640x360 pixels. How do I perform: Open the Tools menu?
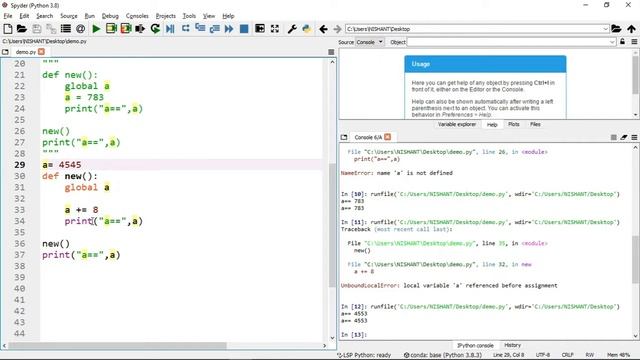pyautogui.click(x=189, y=16)
